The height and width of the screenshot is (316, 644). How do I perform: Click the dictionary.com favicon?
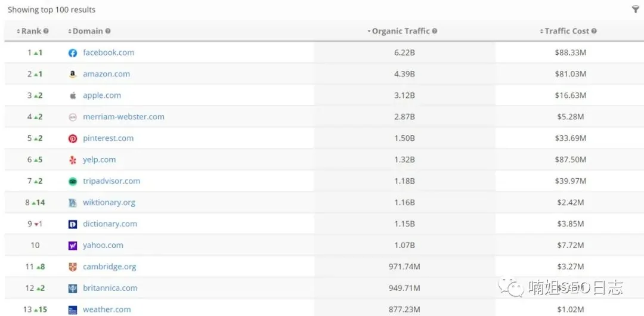(x=73, y=224)
